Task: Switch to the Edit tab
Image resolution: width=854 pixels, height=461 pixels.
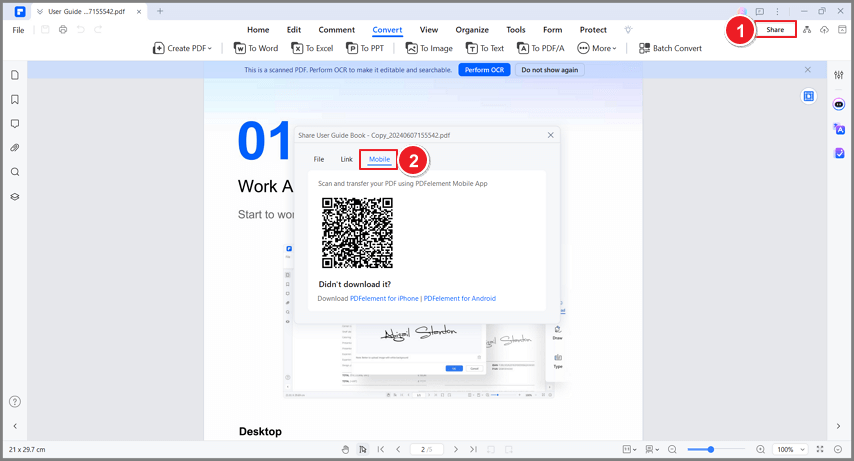Action: pos(294,30)
